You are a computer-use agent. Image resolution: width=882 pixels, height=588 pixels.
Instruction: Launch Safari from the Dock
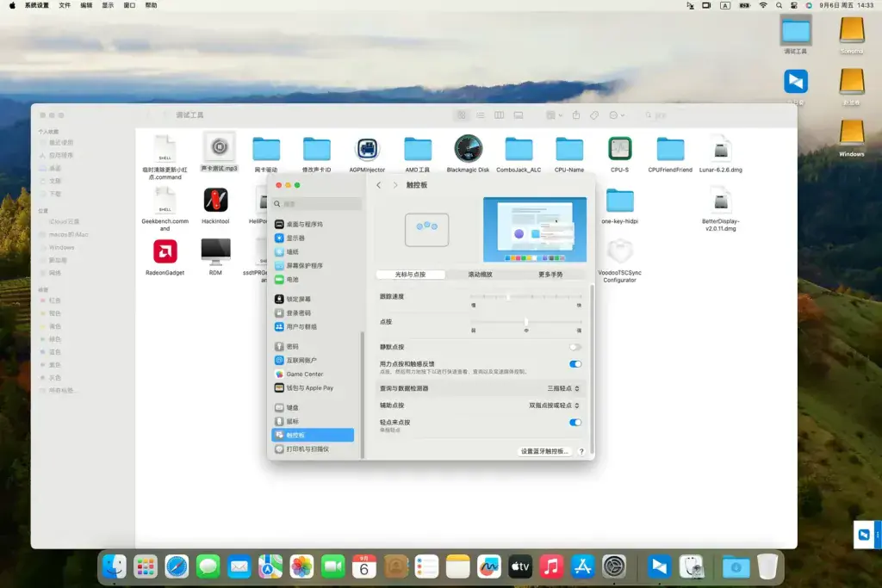pos(177,566)
